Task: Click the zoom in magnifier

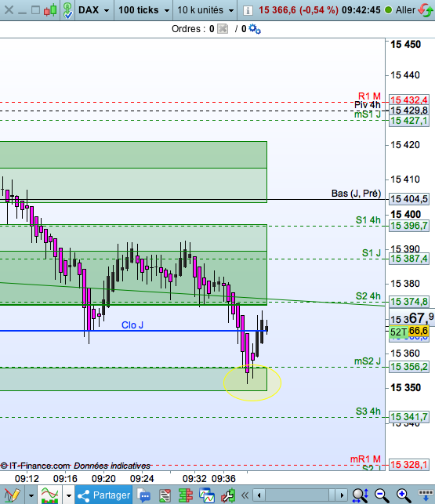Action: [x=403, y=495]
